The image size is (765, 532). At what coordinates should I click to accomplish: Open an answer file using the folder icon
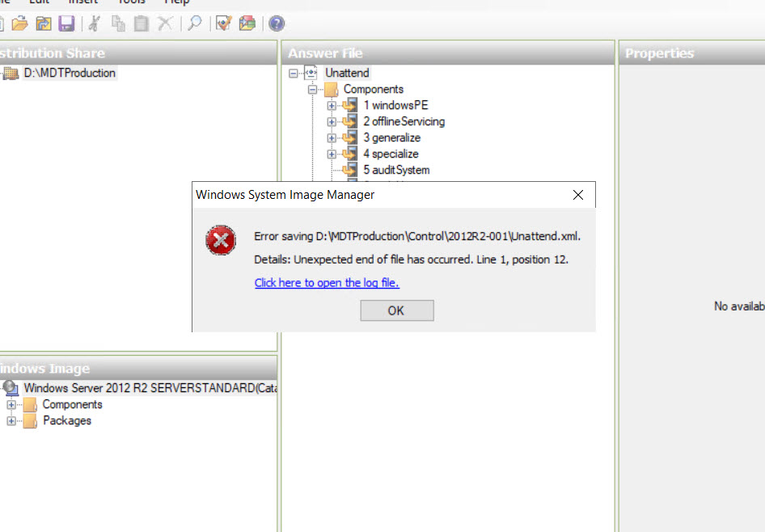coord(20,23)
